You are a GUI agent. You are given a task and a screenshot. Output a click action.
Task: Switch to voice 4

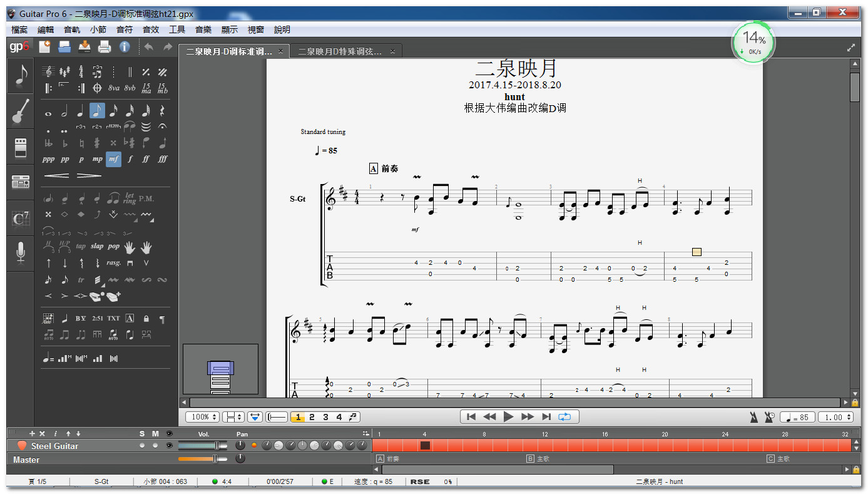click(x=339, y=417)
